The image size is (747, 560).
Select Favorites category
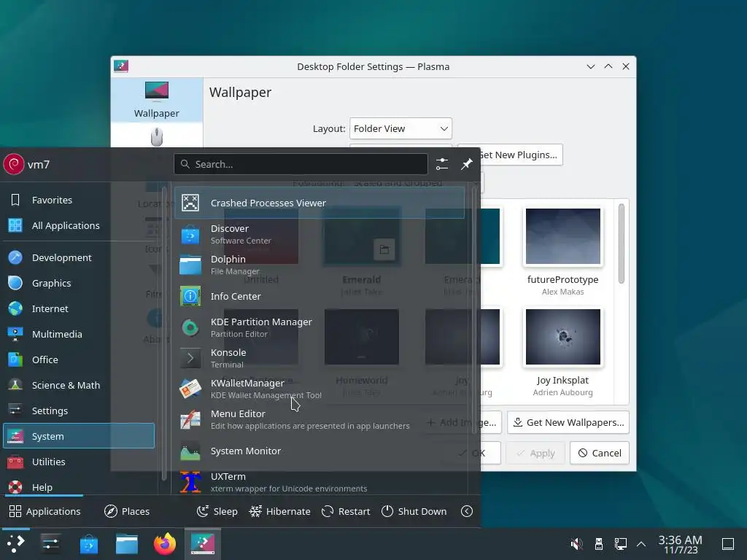pos(79,200)
